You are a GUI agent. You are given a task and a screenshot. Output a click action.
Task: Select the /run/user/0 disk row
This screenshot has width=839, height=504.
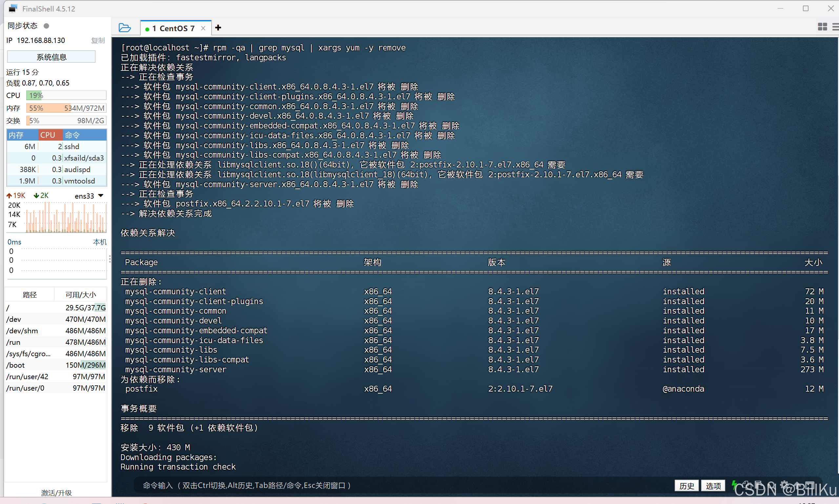[x=56, y=388]
